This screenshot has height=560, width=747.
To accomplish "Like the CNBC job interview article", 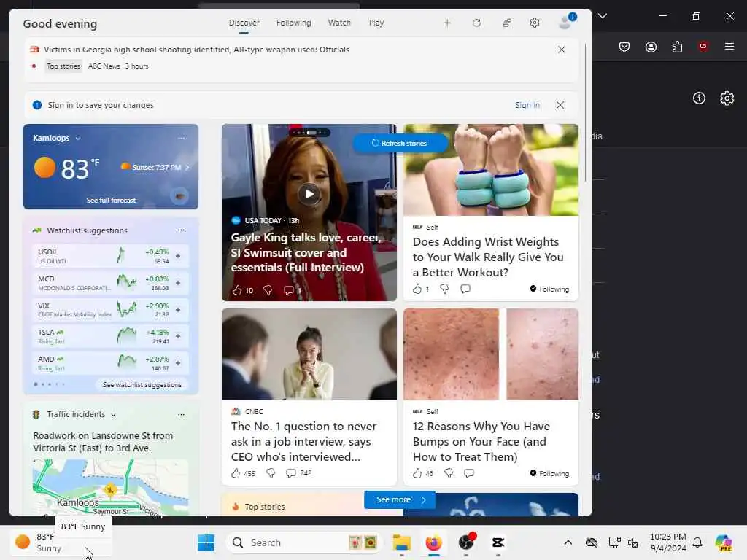I will [236, 472].
